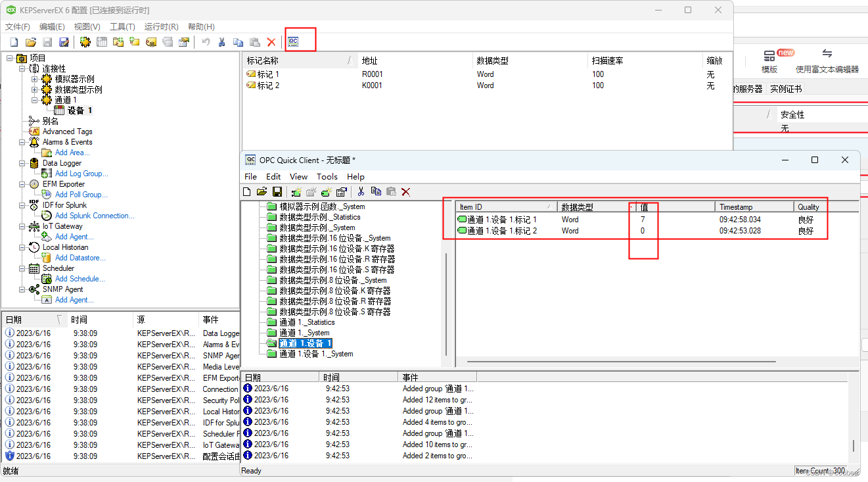This screenshot has width=868, height=482.
Task: Select 设备 1 in the project tree
Action: click(80, 110)
